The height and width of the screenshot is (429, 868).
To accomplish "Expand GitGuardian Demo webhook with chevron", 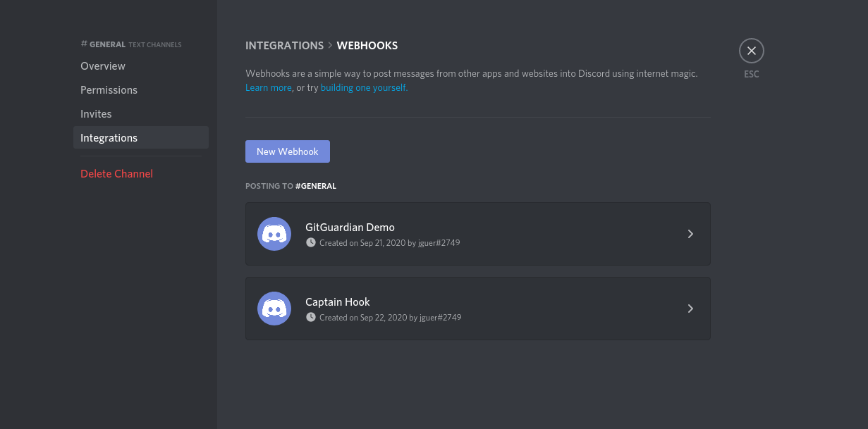I will (690, 234).
